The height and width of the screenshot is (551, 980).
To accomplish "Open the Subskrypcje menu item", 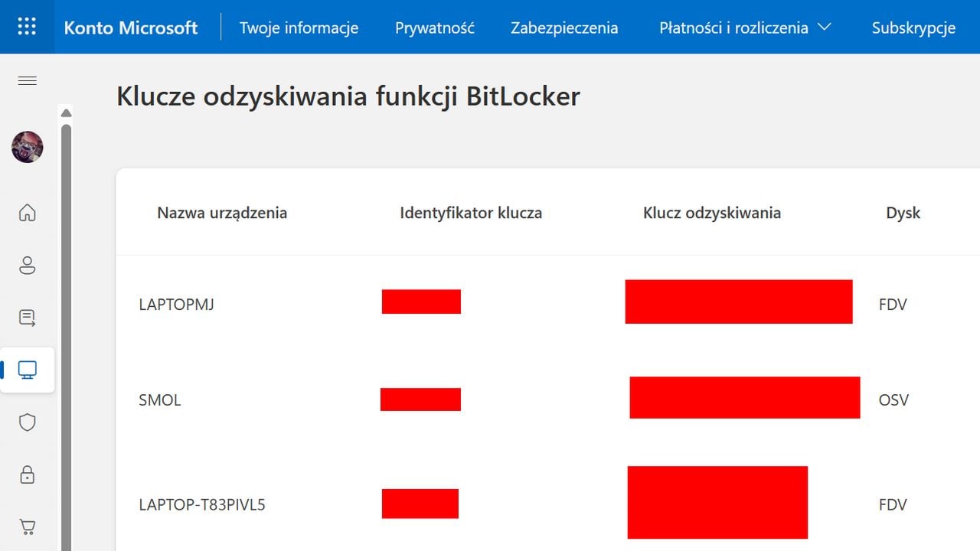I will [x=913, y=28].
